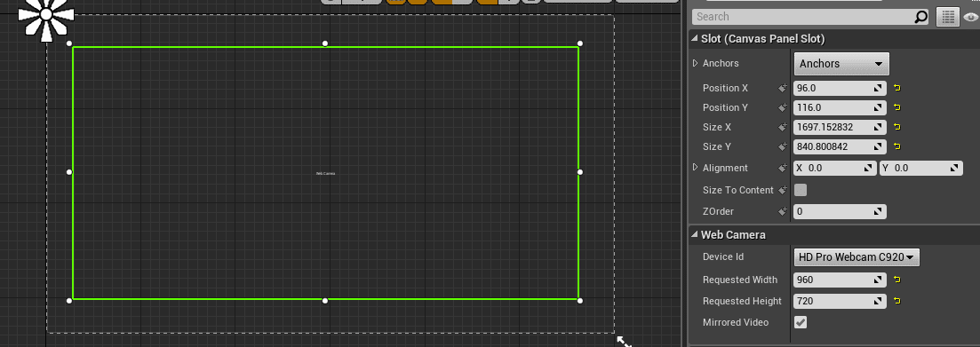Viewport: 980px width, 347px height.
Task: Click the ZOrder value field
Action: (x=840, y=211)
